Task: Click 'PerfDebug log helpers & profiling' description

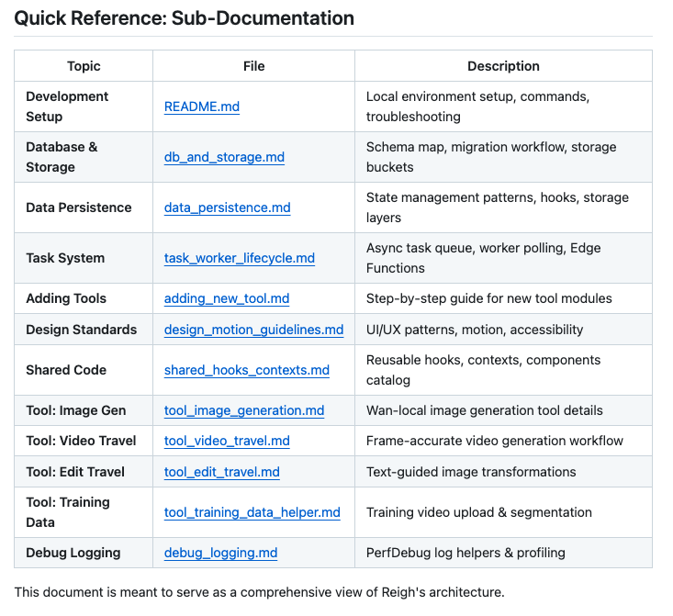Action: coord(465,553)
